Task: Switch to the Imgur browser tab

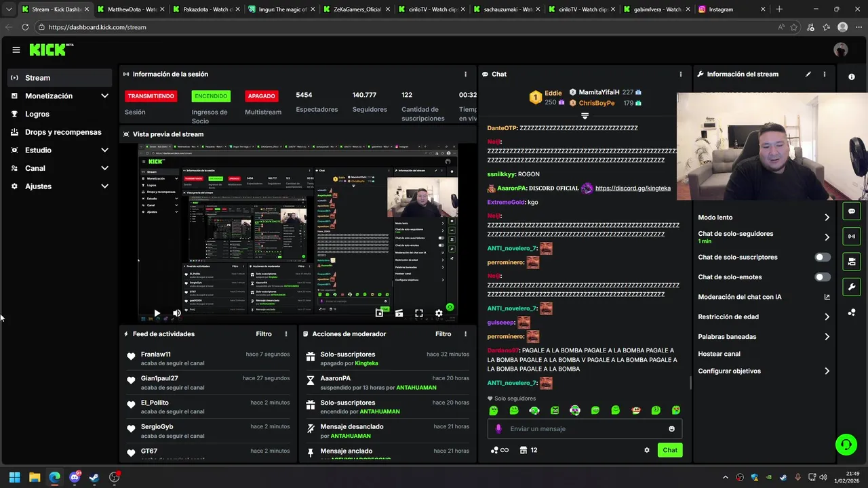Action: 281,9
